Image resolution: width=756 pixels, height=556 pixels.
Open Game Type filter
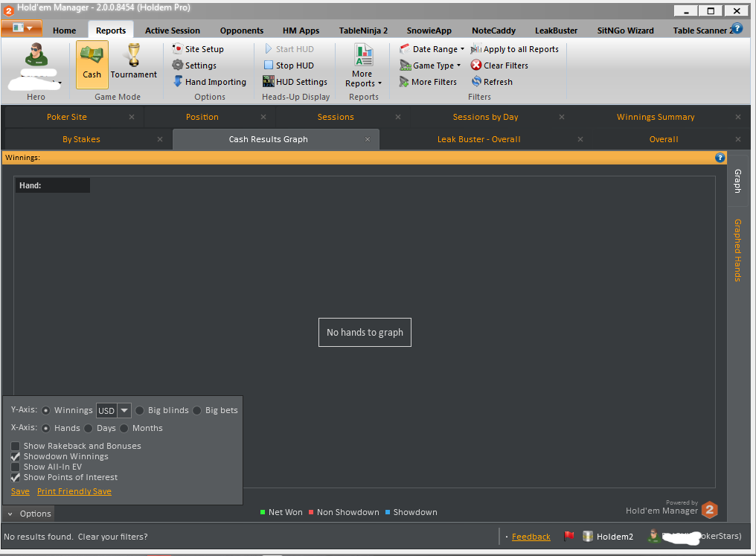tap(430, 65)
